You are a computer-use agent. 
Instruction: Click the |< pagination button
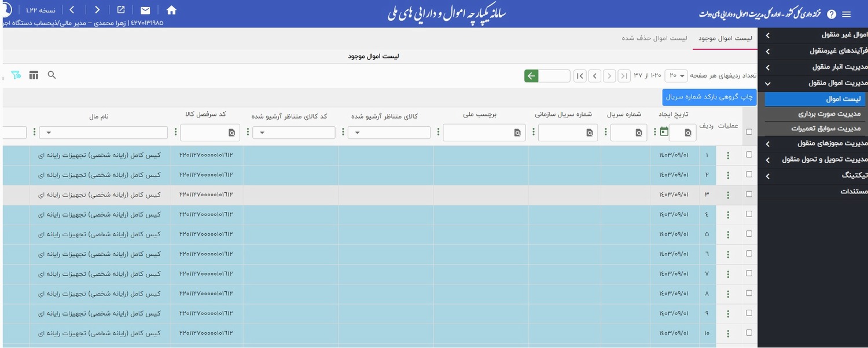(x=580, y=76)
